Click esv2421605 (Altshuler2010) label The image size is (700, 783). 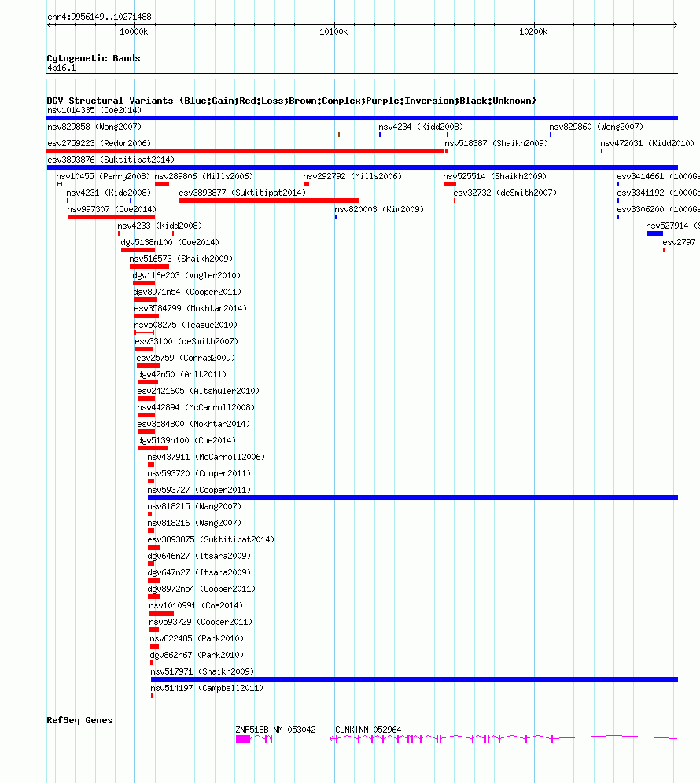tap(198, 391)
